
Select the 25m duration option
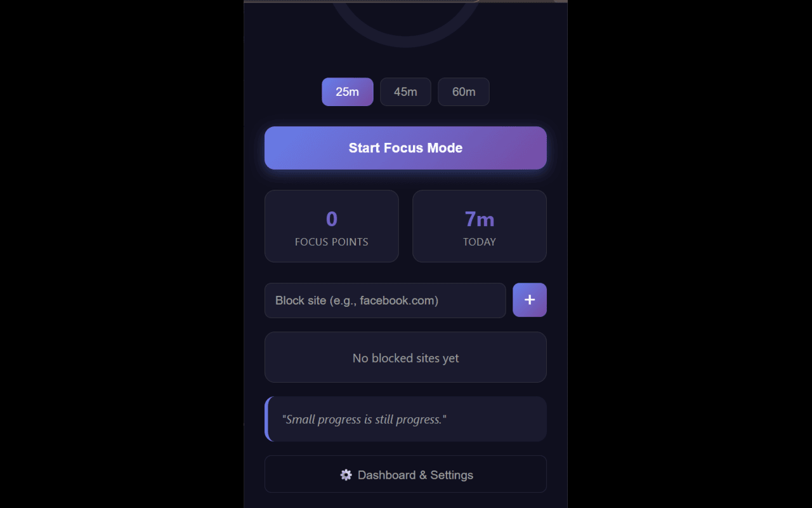(347, 92)
